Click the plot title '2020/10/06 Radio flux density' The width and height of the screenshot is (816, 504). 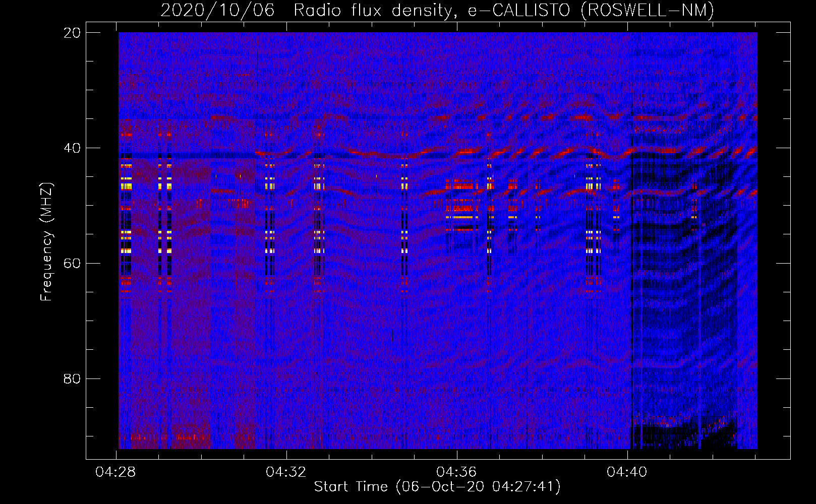pyautogui.click(x=308, y=10)
